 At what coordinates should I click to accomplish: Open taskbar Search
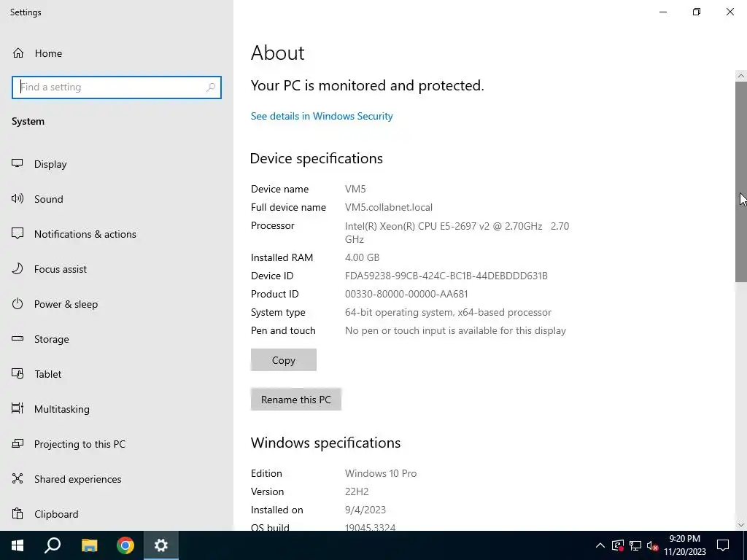click(53, 545)
